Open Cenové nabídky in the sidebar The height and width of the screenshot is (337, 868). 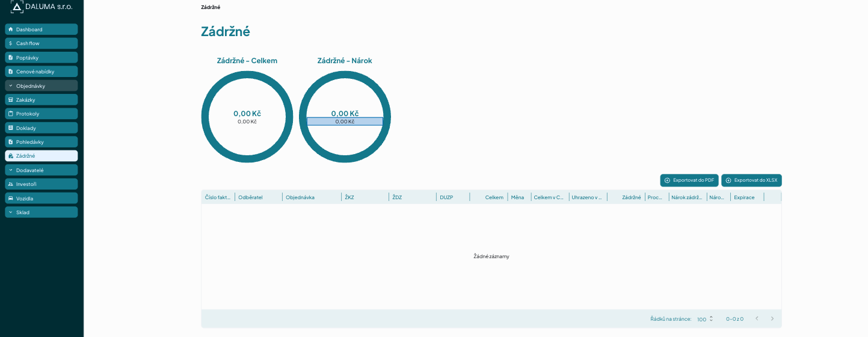[41, 71]
